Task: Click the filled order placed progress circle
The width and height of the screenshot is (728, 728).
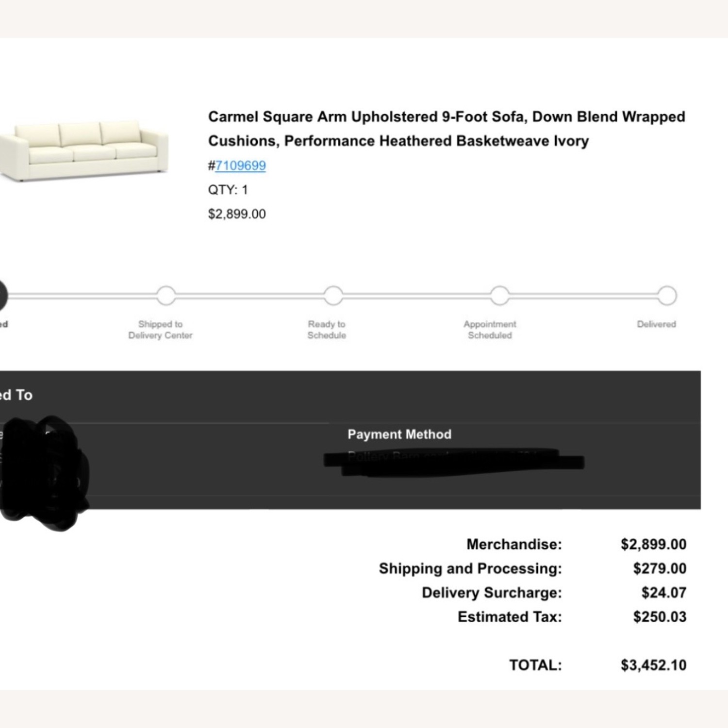Action: (x=2, y=296)
